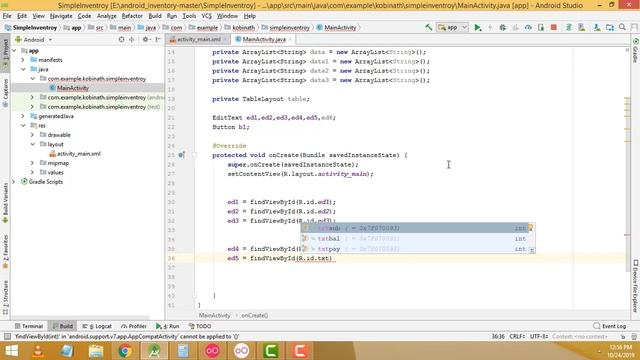Click the Profile app gauge icon
This screenshot has width=640, height=360.
[x=528, y=27]
